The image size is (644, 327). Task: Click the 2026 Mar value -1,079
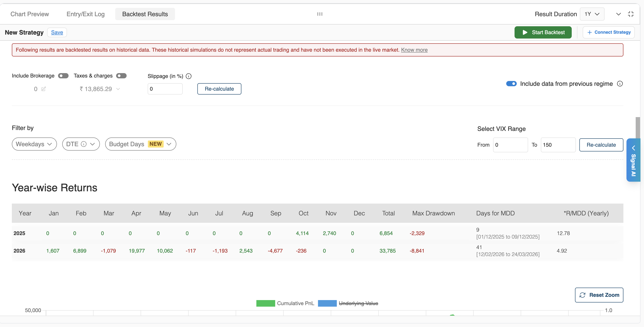pyautogui.click(x=108, y=251)
